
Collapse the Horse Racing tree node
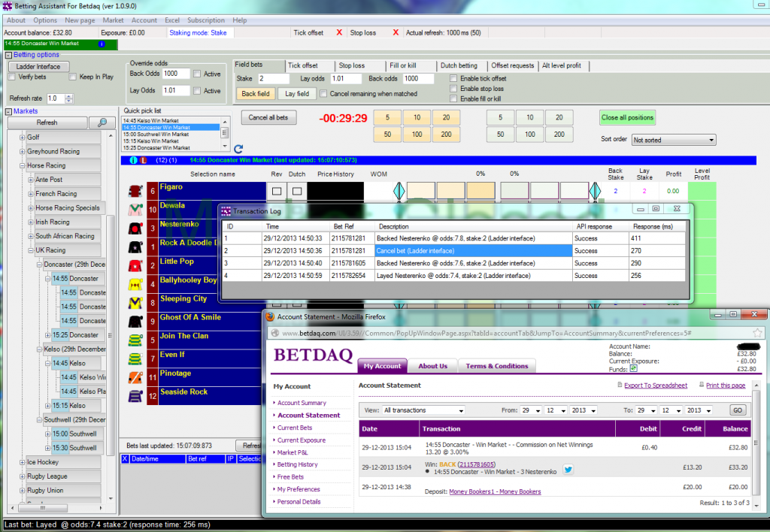point(22,166)
